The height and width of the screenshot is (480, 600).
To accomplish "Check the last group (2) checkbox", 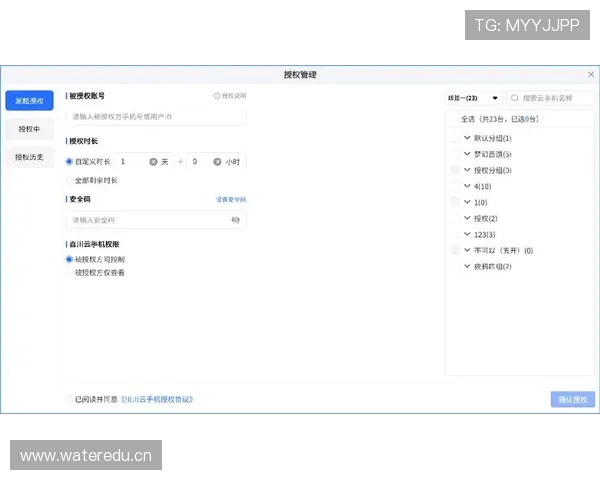I will pos(455,266).
